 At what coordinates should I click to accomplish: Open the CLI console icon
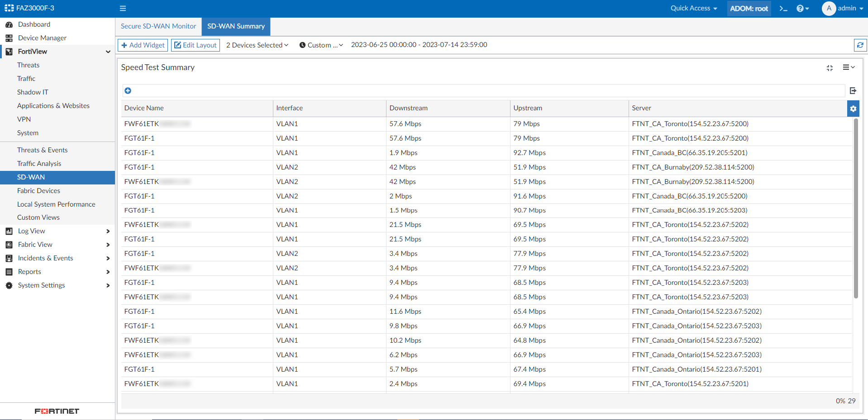click(x=783, y=9)
